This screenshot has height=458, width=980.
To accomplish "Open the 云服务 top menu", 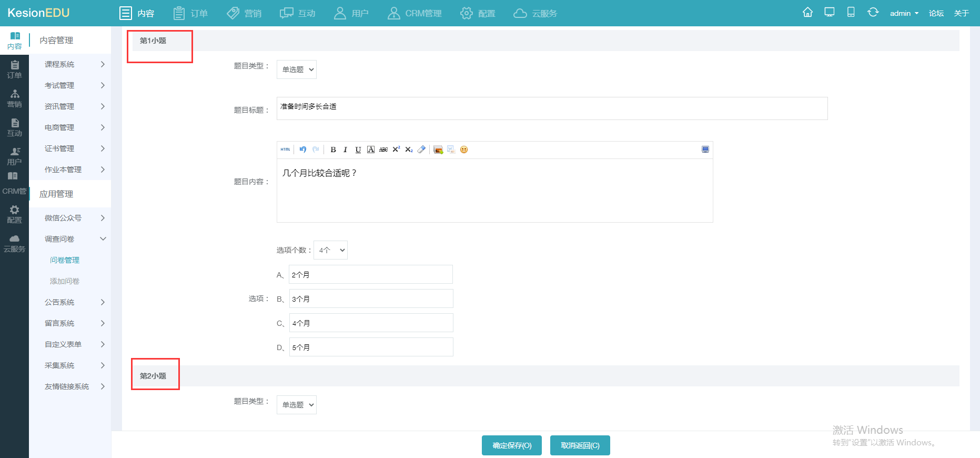I will [536, 13].
